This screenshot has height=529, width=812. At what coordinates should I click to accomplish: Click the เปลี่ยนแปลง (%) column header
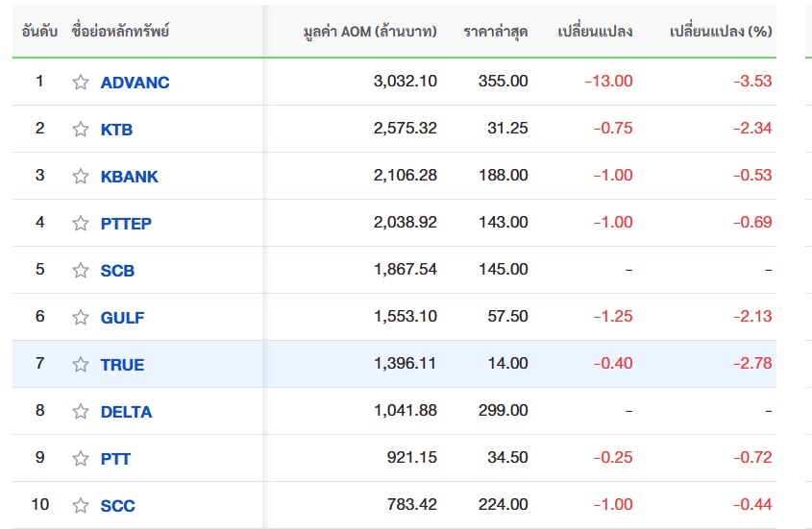[x=721, y=32]
